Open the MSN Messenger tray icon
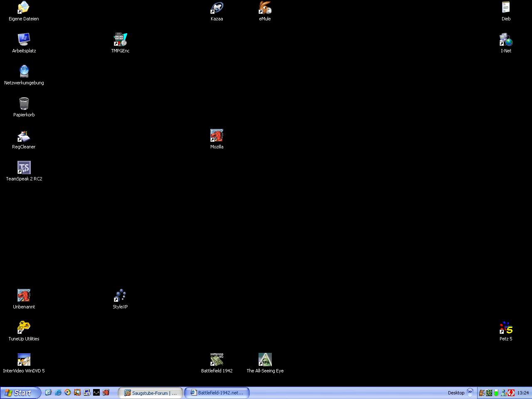The width and height of the screenshot is (532, 399). tap(504, 393)
